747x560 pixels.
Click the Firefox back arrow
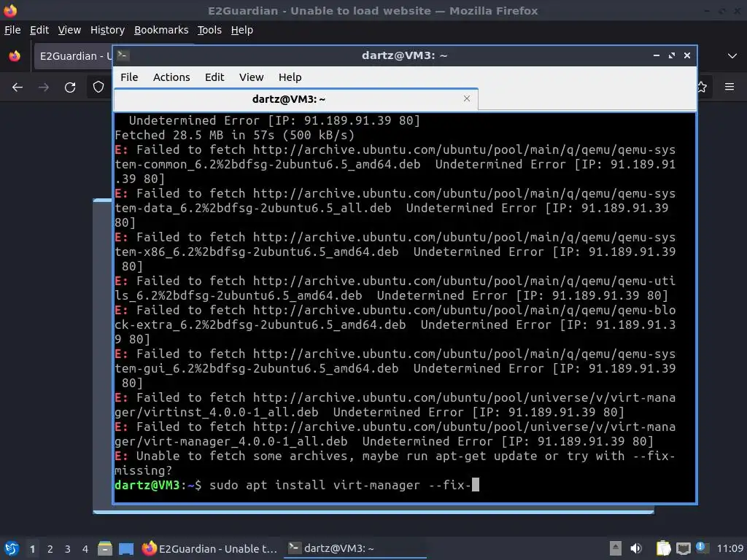(18, 87)
